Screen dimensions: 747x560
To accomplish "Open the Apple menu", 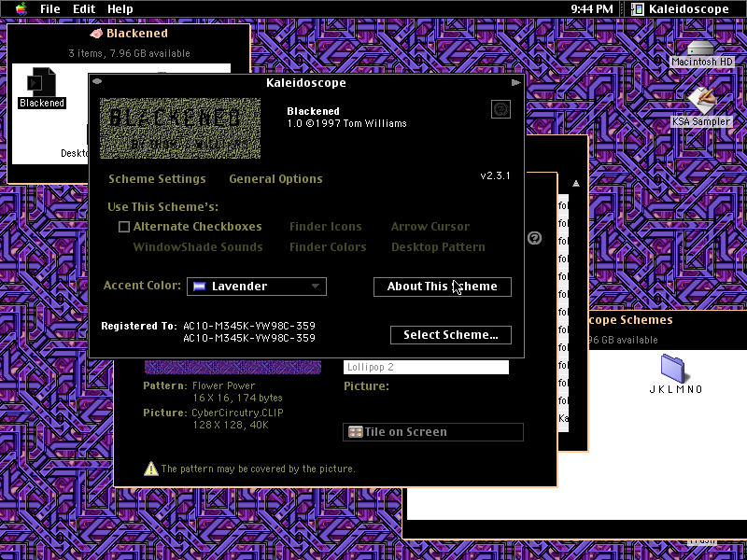I will [21, 8].
